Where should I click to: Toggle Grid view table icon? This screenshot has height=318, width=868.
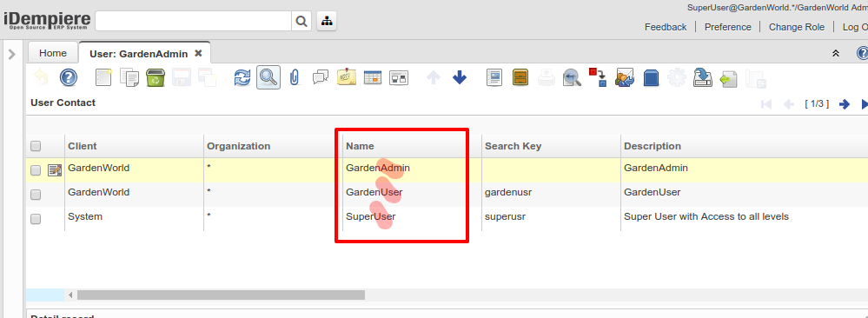373,77
